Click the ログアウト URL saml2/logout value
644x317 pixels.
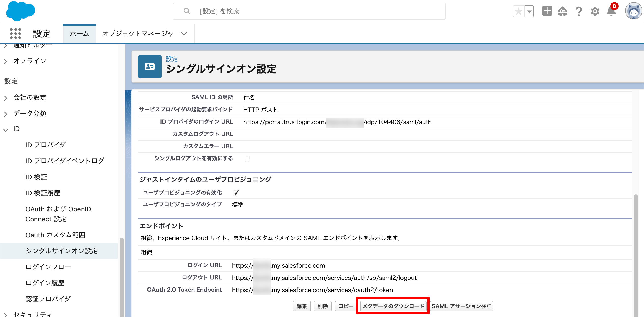coord(324,278)
